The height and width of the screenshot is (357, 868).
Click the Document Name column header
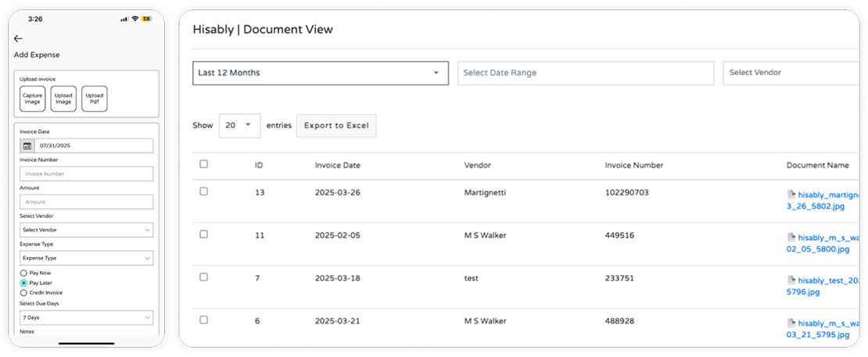[x=818, y=166]
